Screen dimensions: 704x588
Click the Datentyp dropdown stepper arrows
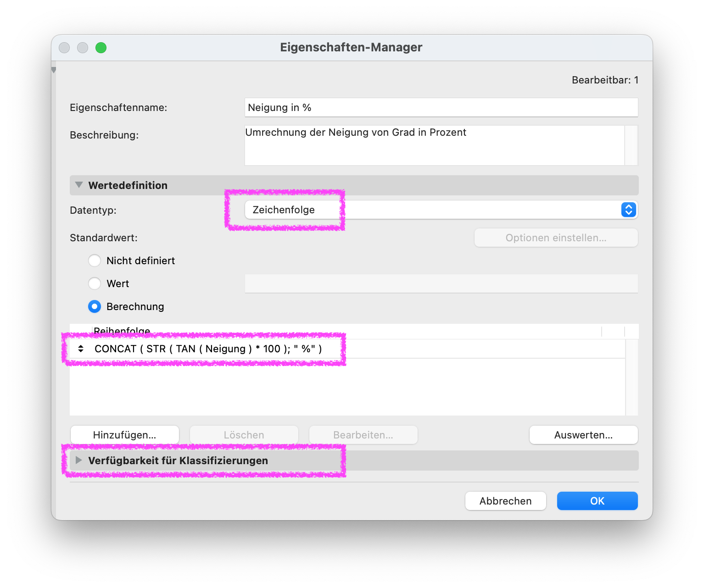point(628,210)
